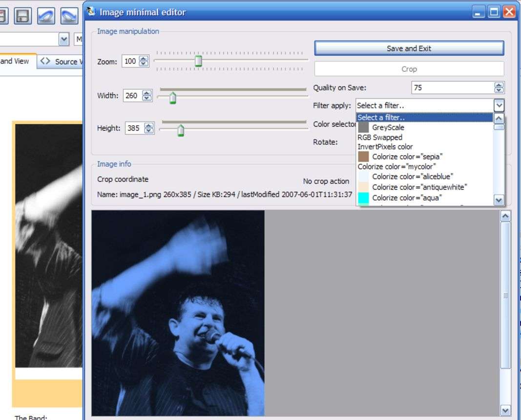Click the Image minimal editor title icon

91,12
